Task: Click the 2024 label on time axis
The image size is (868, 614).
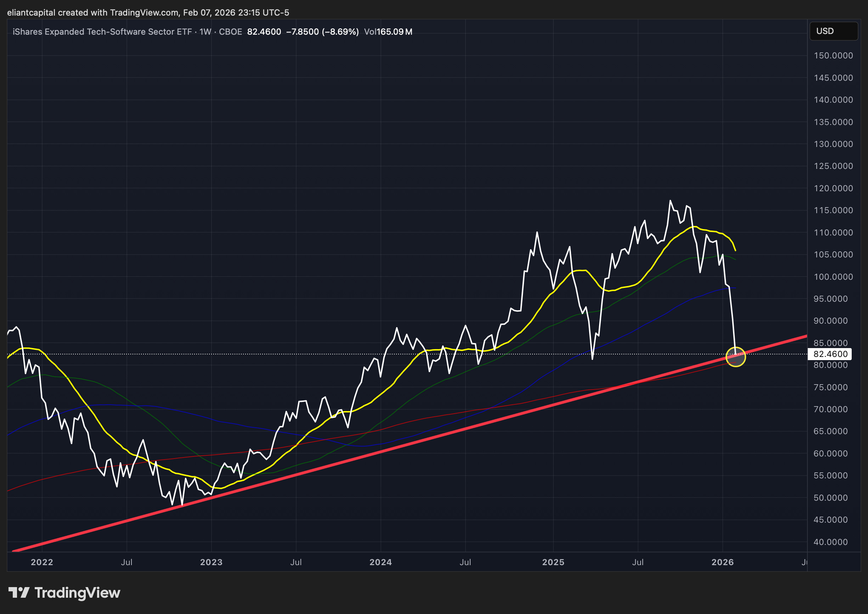Action: (x=381, y=562)
